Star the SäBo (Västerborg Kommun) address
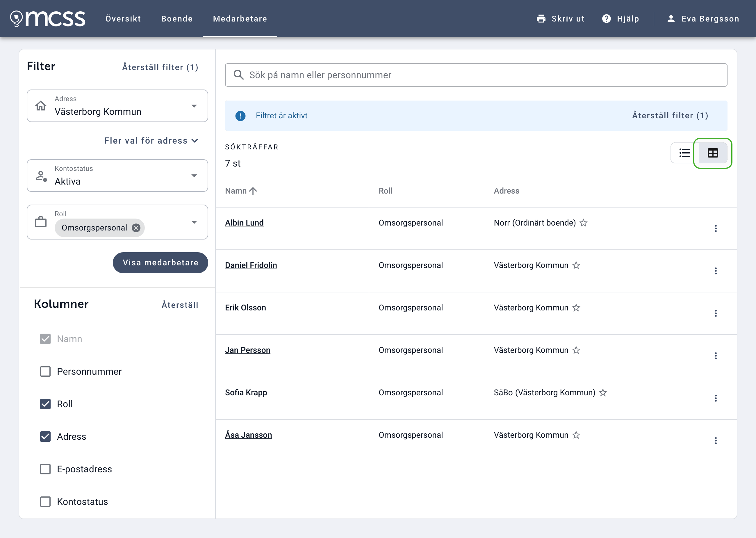 tap(603, 393)
